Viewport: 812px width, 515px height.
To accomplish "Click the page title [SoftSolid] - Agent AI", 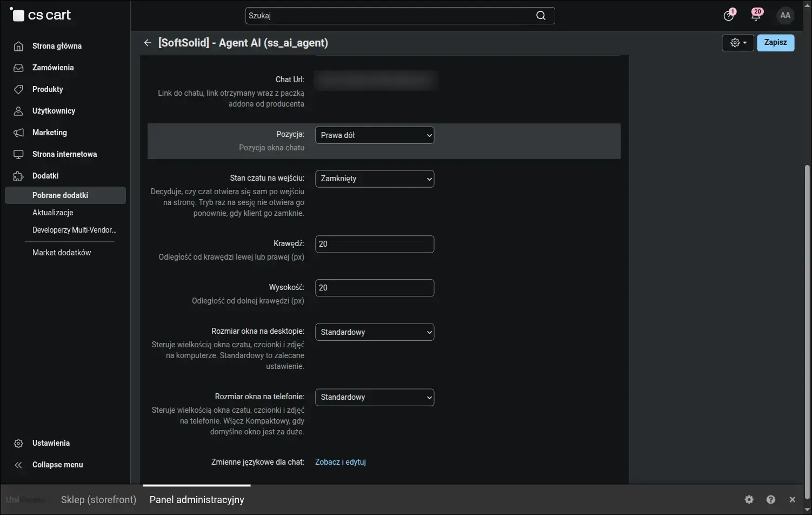I will pyautogui.click(x=243, y=43).
